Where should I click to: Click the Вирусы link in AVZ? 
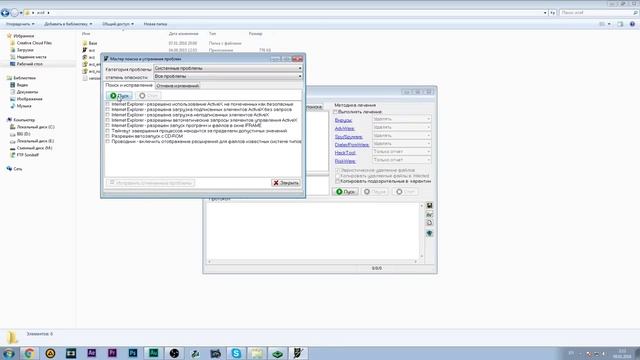tap(343, 120)
